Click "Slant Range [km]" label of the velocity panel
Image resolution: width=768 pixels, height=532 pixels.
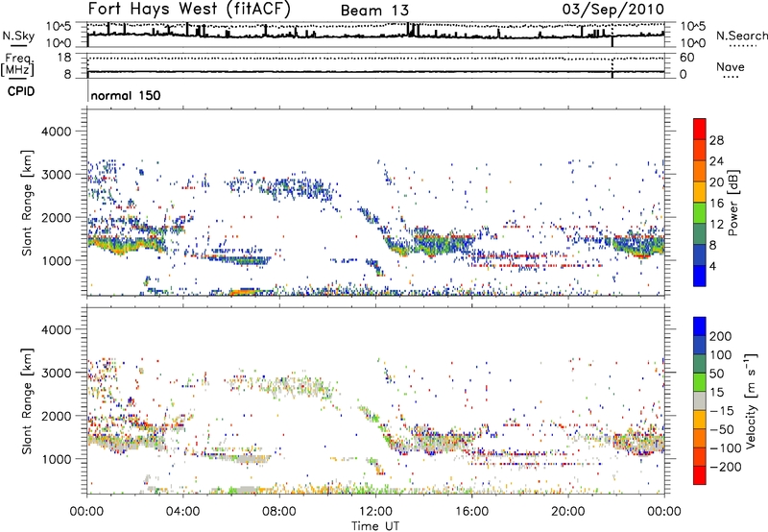pos(27,400)
